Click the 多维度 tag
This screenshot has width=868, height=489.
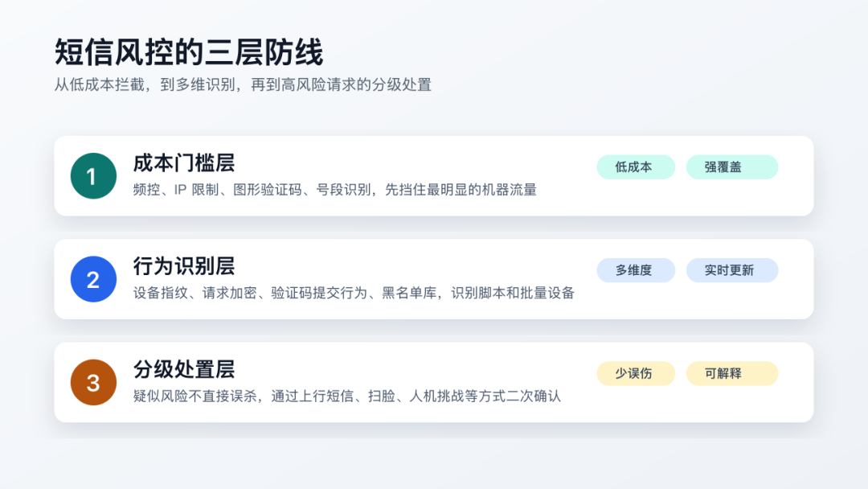[x=636, y=270]
